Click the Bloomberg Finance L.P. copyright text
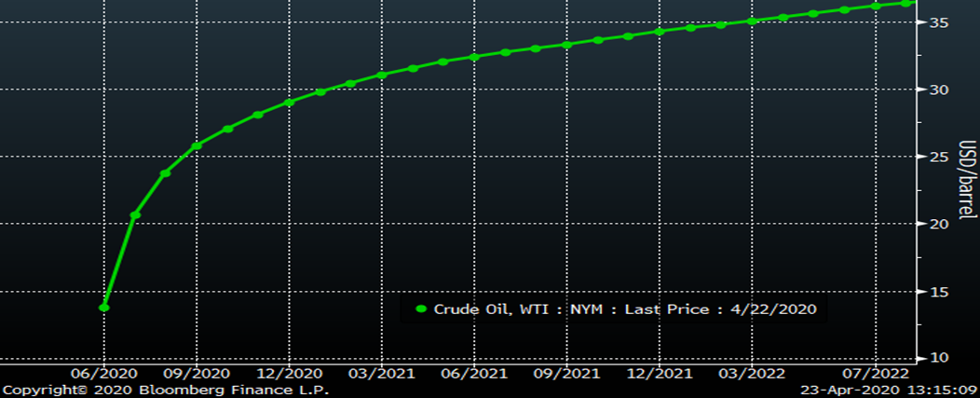The height and width of the screenshot is (398, 980). pyautogui.click(x=164, y=390)
